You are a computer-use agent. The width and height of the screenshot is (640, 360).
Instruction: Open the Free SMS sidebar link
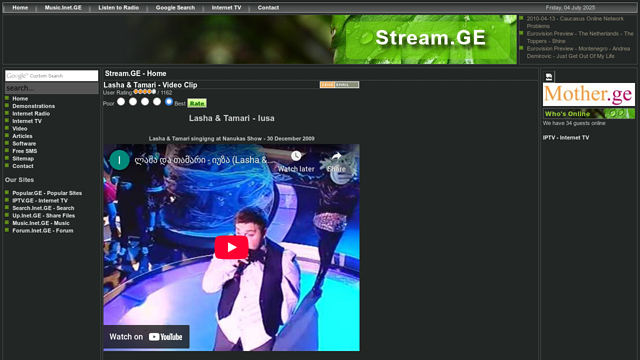(24, 151)
